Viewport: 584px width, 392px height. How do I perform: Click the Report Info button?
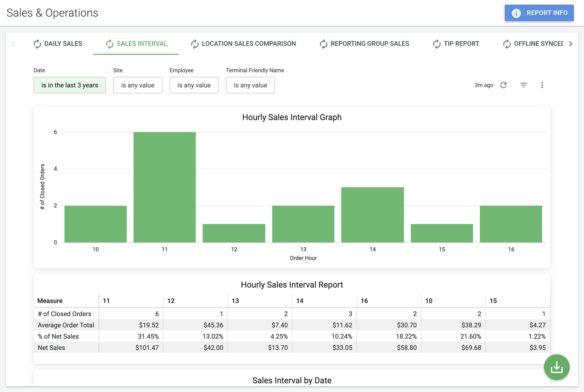click(x=539, y=13)
